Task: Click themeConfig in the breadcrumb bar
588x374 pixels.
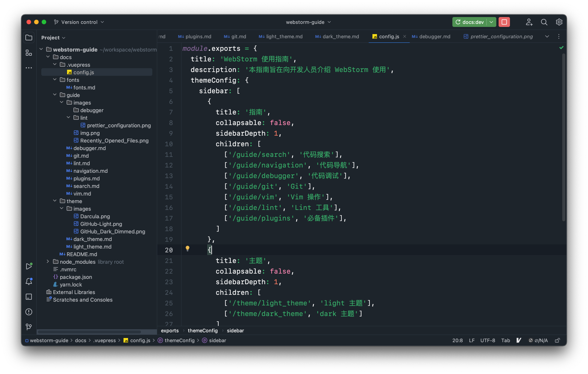Action: point(202,330)
